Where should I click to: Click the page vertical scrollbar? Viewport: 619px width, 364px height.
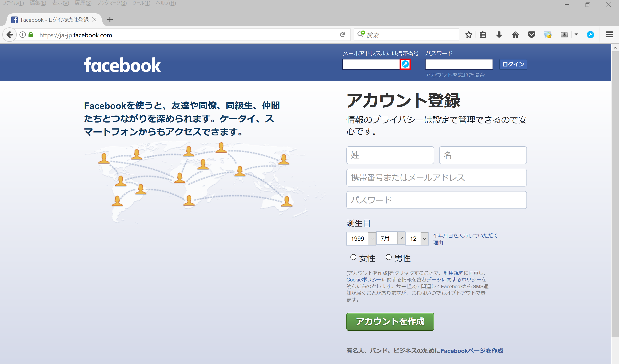[x=615, y=194]
